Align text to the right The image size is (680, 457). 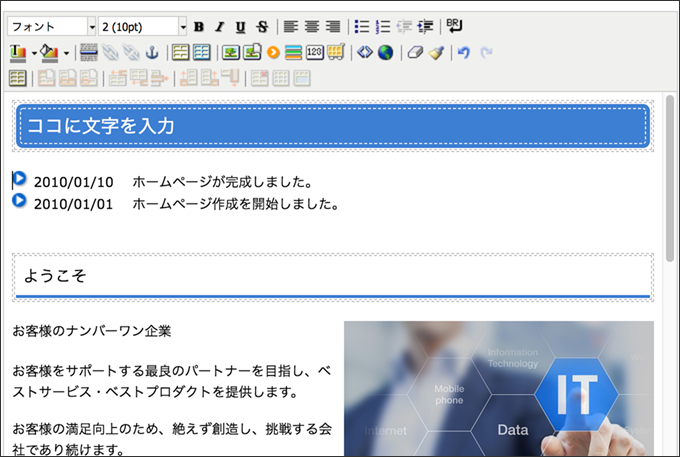click(333, 27)
